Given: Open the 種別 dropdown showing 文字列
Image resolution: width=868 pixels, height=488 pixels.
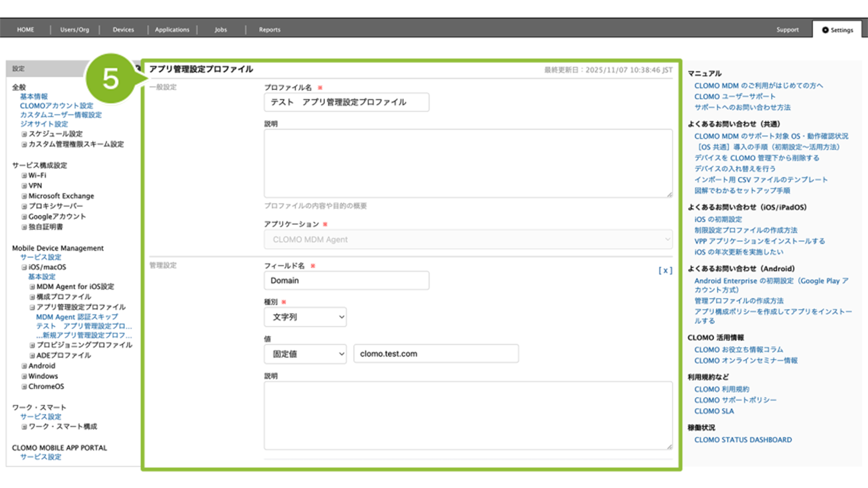Looking at the screenshot, I should pos(305,317).
